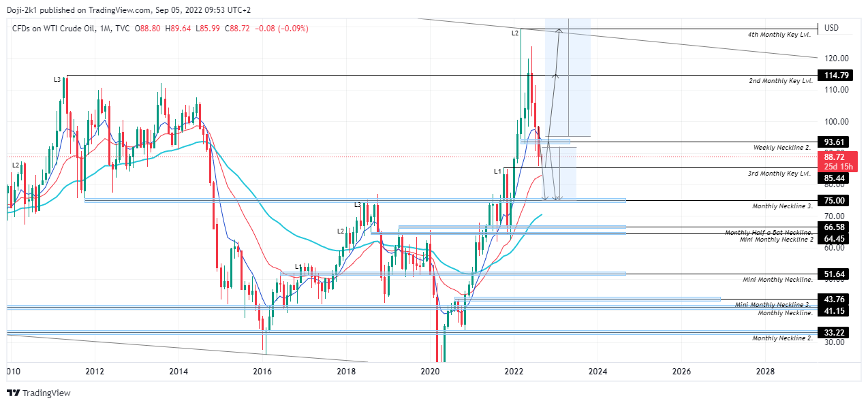Click the 2014 label on time axis
Image resolution: width=868 pixels, height=405 pixels.
coord(179,372)
